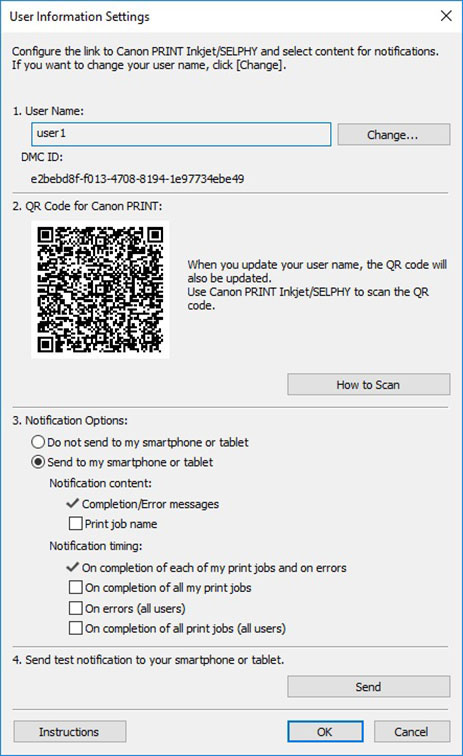This screenshot has width=463, height=756.
Task: Click the User Information Settings title bar
Action: (x=217, y=16)
